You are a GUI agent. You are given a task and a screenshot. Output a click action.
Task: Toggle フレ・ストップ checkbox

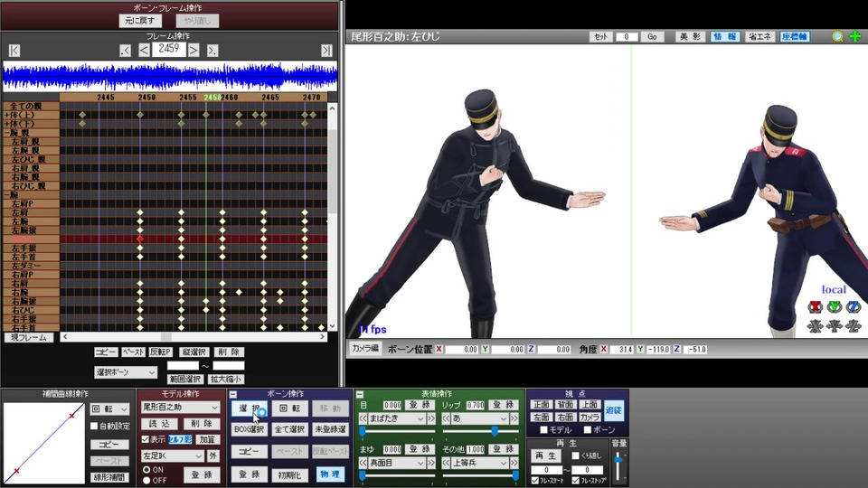click(576, 480)
